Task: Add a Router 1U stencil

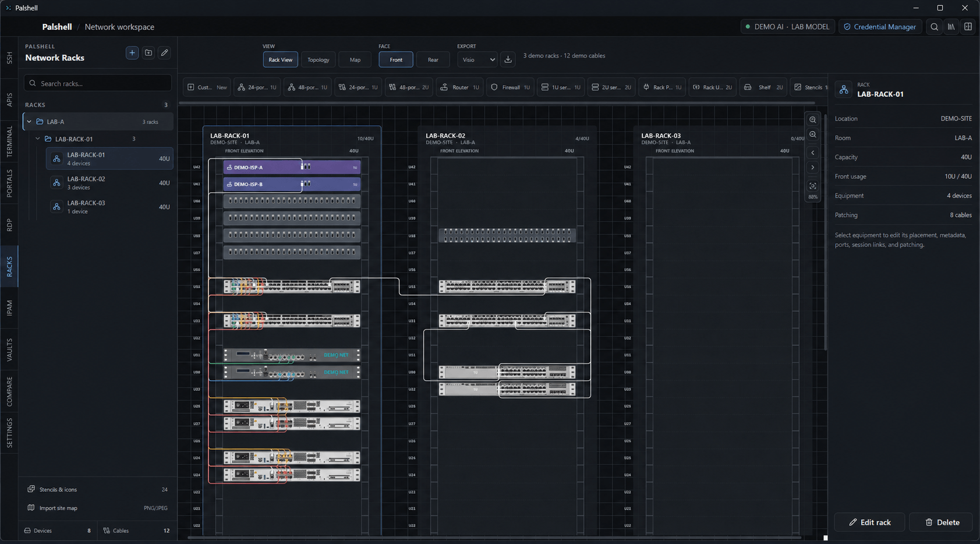Action: [x=459, y=87]
